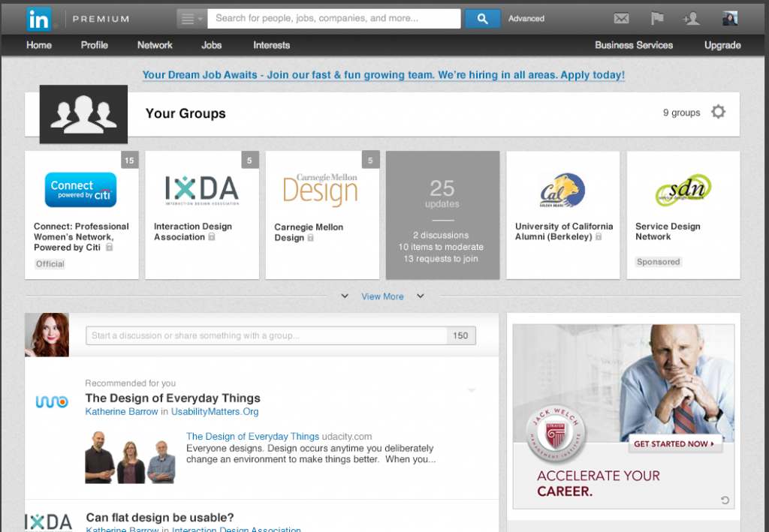The height and width of the screenshot is (532, 769).
Task: Click the refresh icon on the ad
Action: point(725,500)
